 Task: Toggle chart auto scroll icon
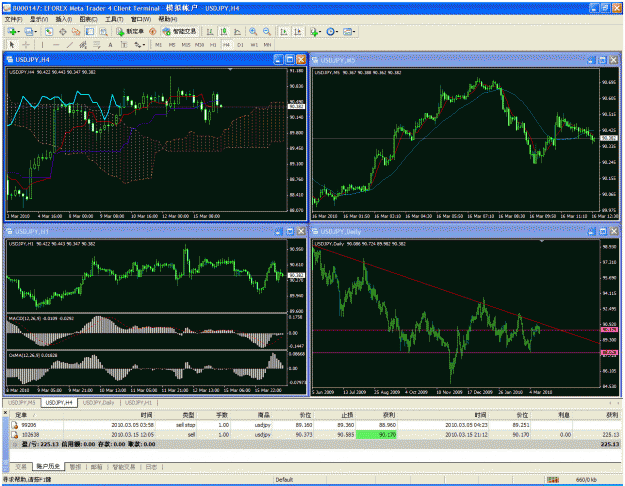(x=284, y=31)
